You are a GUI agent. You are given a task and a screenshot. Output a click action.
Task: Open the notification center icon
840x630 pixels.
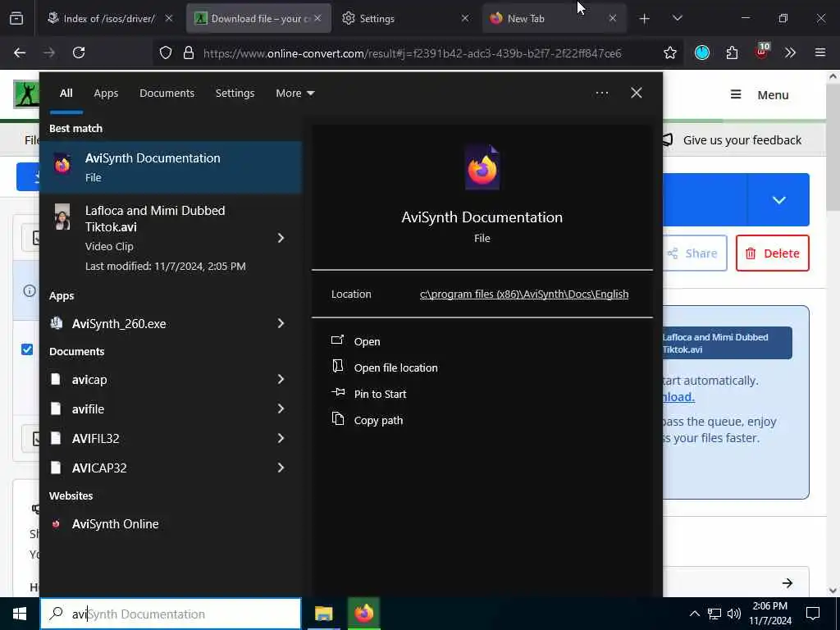click(813, 614)
